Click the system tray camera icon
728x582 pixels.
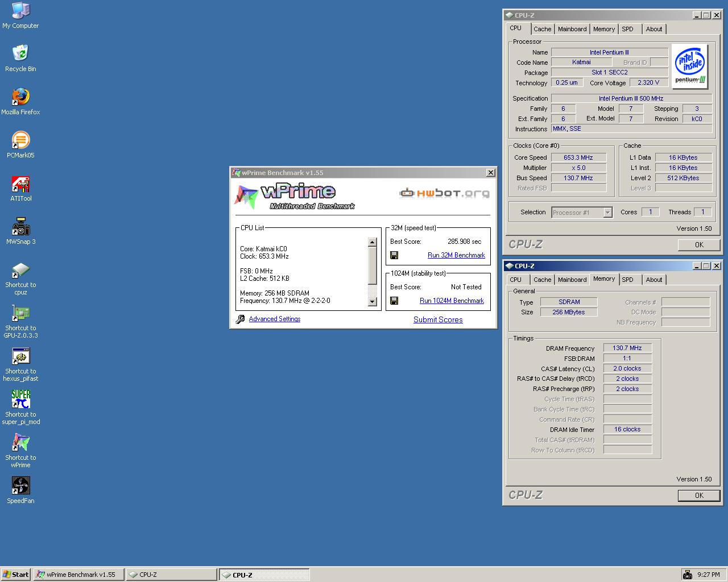coord(687,575)
